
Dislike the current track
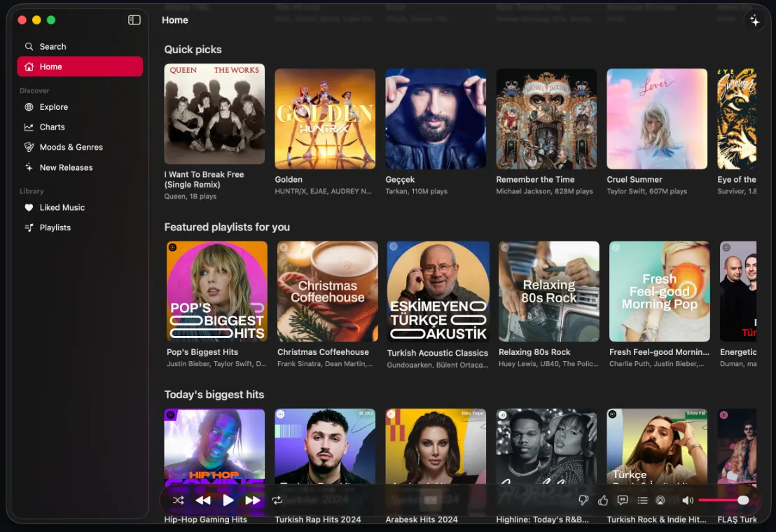click(x=583, y=500)
